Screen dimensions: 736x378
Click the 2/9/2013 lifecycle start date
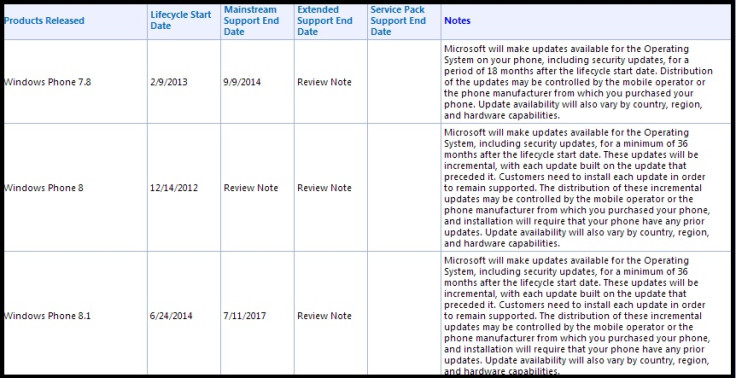pyautogui.click(x=169, y=82)
